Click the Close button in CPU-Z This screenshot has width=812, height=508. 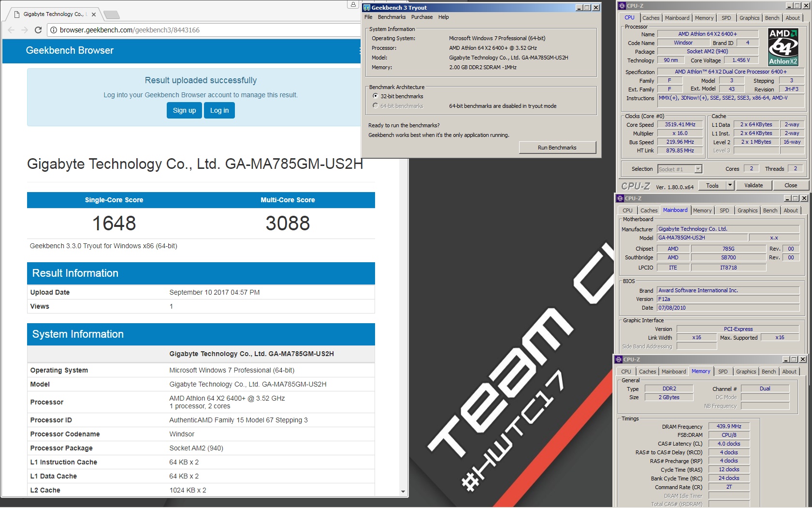click(x=791, y=185)
